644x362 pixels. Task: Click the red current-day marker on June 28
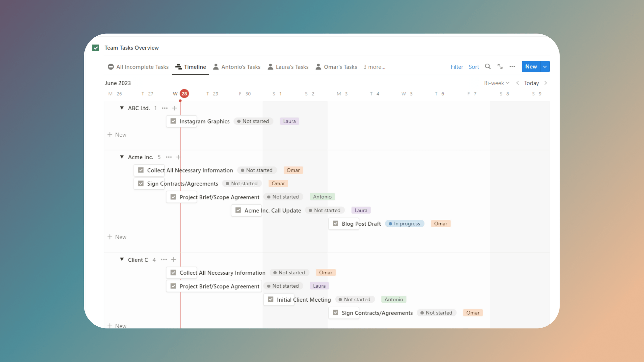click(184, 94)
